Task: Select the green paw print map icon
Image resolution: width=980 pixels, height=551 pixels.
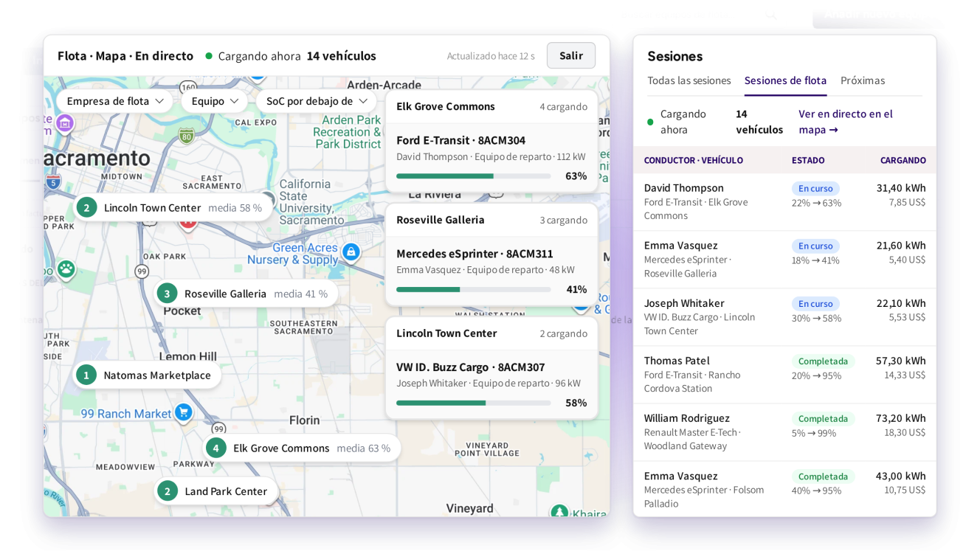Action: [x=66, y=269]
